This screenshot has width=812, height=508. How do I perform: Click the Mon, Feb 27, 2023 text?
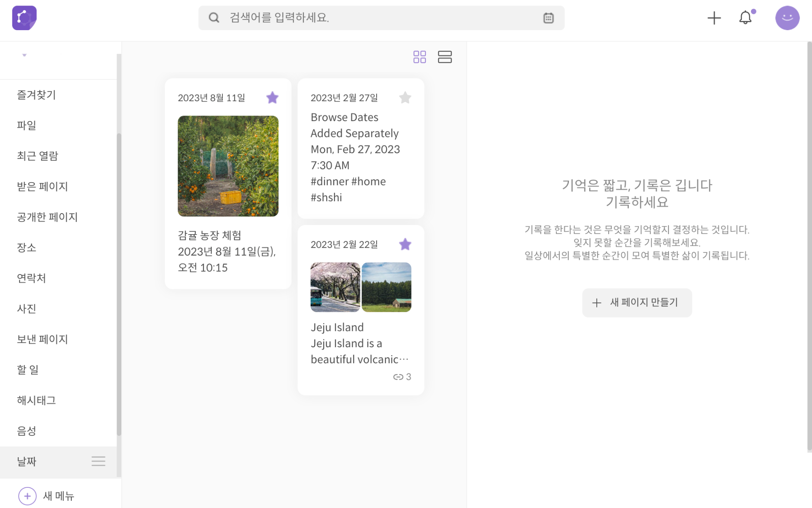(355, 149)
